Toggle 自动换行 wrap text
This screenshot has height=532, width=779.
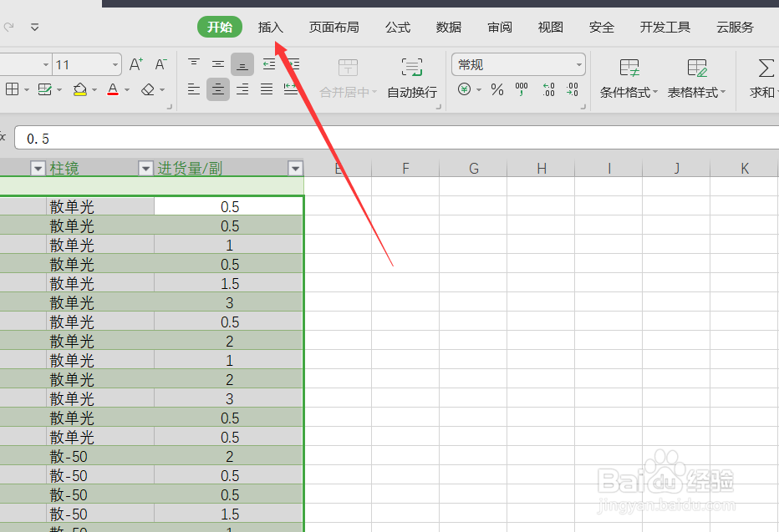412,79
